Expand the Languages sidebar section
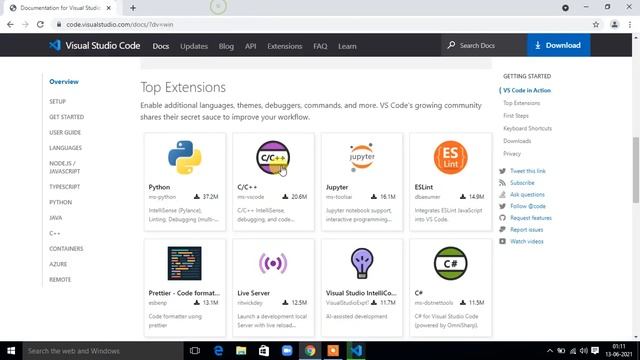 point(65,148)
